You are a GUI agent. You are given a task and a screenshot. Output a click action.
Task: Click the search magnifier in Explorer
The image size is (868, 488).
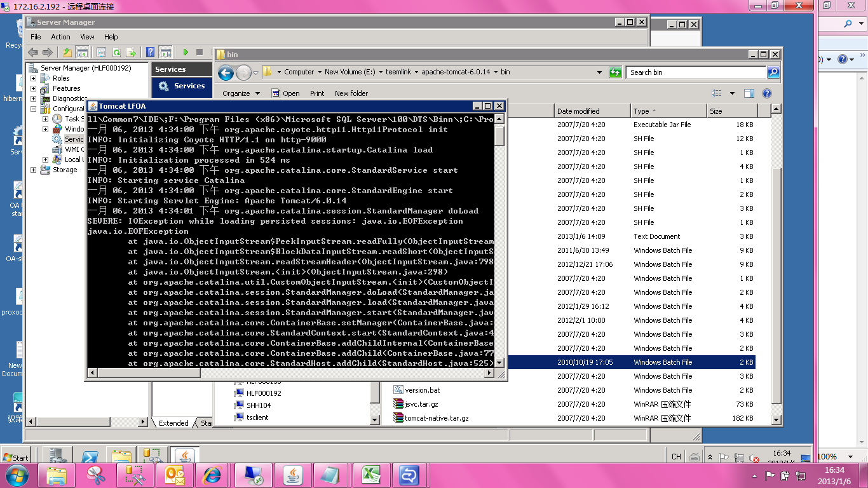tap(773, 72)
